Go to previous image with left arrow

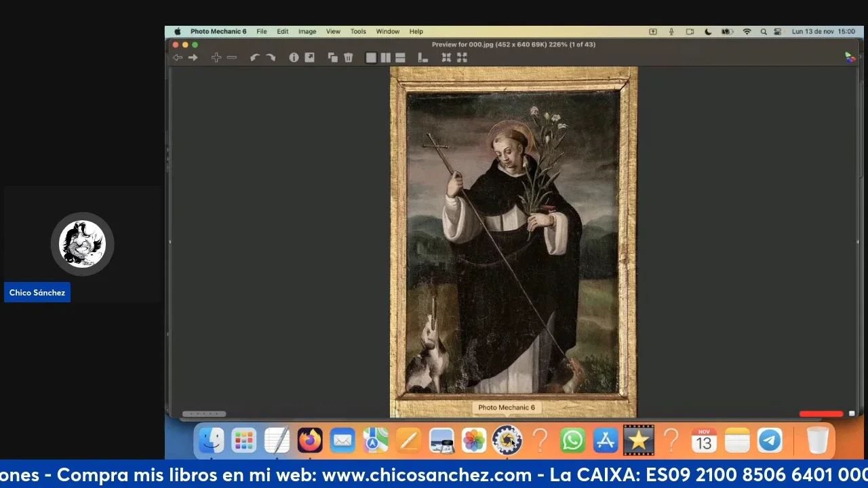point(177,58)
